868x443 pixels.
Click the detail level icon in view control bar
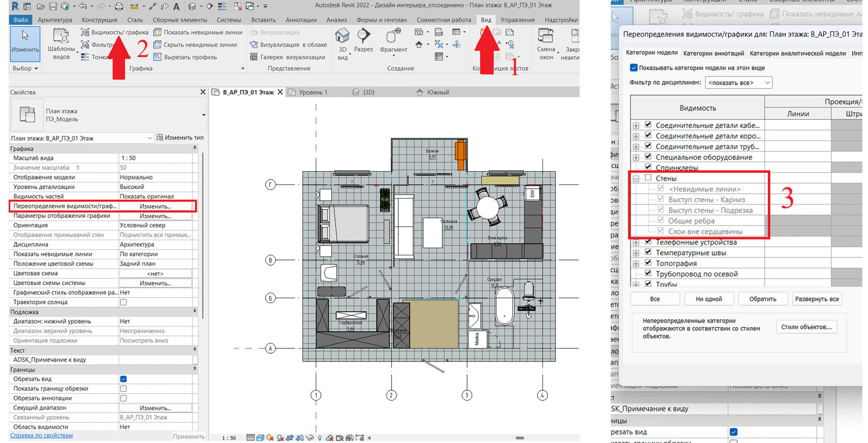pos(251,437)
